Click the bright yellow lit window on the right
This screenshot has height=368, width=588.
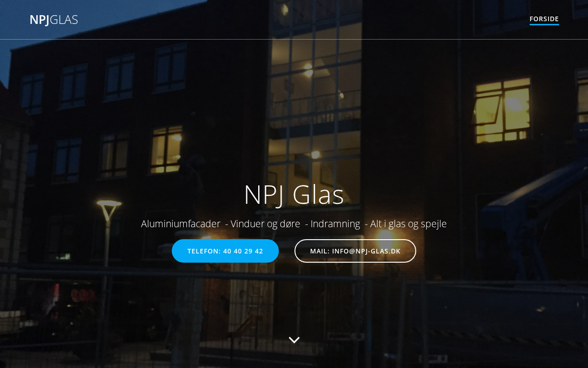502,109
